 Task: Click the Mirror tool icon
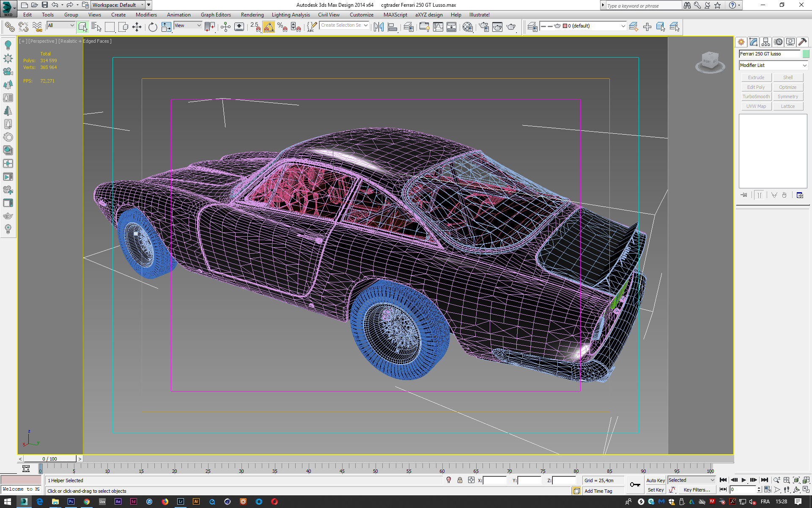(379, 27)
